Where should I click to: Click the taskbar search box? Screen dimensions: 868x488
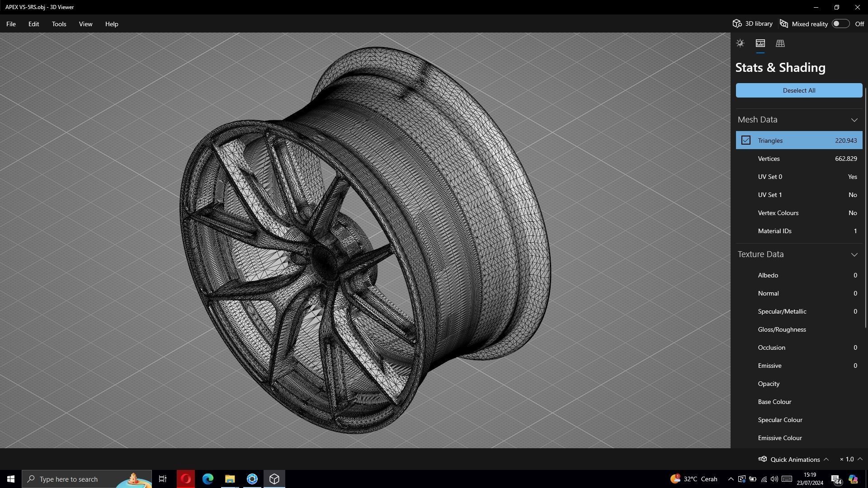coord(87,479)
